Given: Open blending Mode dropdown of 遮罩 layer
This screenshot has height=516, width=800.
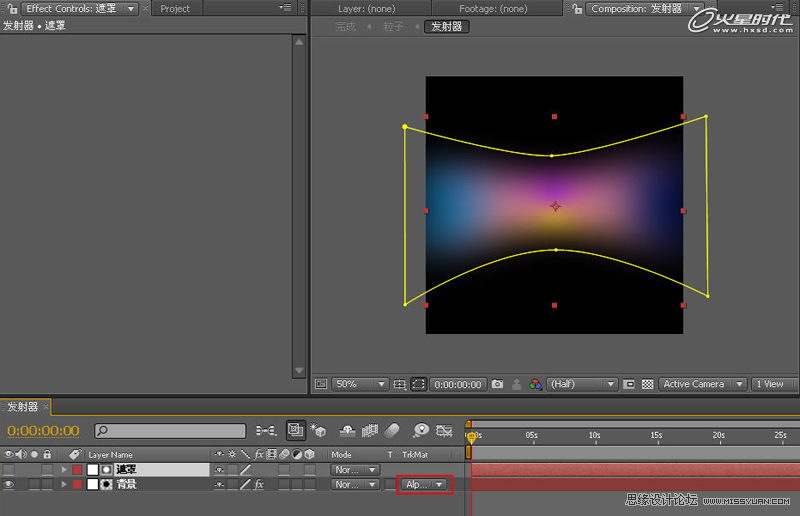Looking at the screenshot, I should click(x=355, y=470).
